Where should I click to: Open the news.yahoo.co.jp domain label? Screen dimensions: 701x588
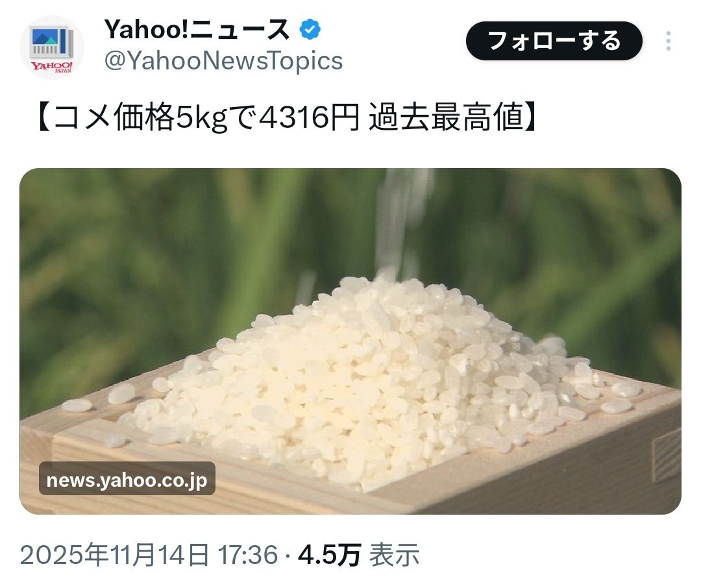[127, 480]
